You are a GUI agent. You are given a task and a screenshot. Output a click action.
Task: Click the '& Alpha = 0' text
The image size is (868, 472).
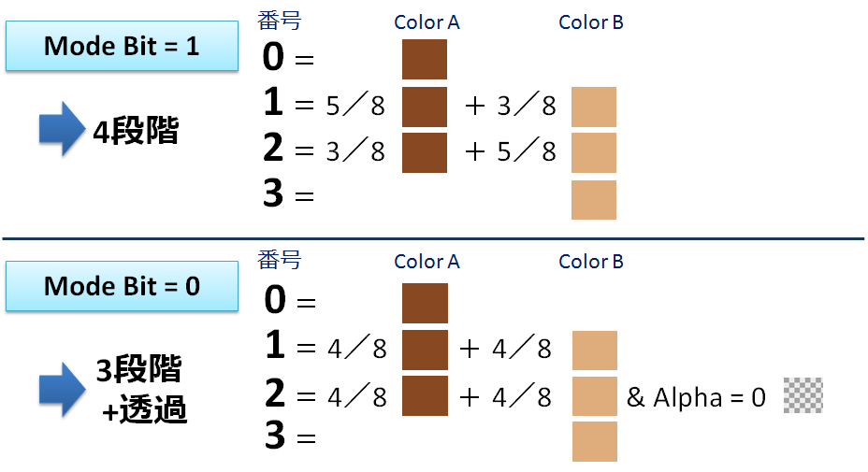pyautogui.click(x=696, y=397)
